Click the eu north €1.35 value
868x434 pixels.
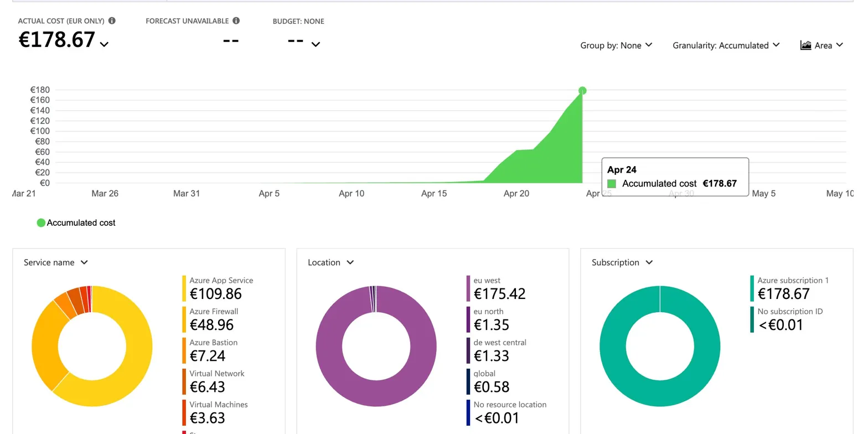pos(492,325)
